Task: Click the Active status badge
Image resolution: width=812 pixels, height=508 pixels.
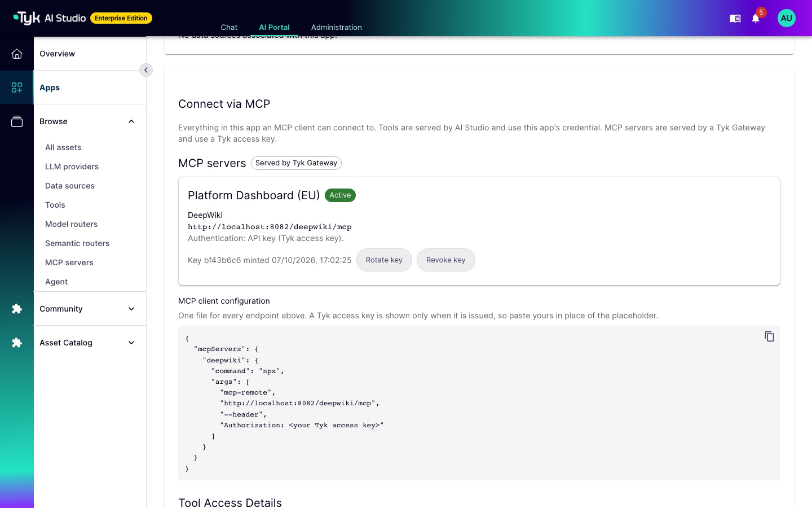Action: click(x=340, y=195)
